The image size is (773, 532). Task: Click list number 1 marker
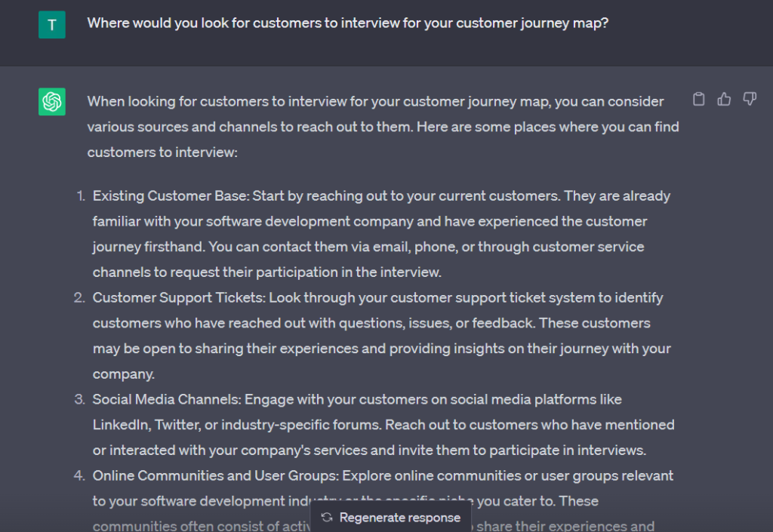pos(81,196)
